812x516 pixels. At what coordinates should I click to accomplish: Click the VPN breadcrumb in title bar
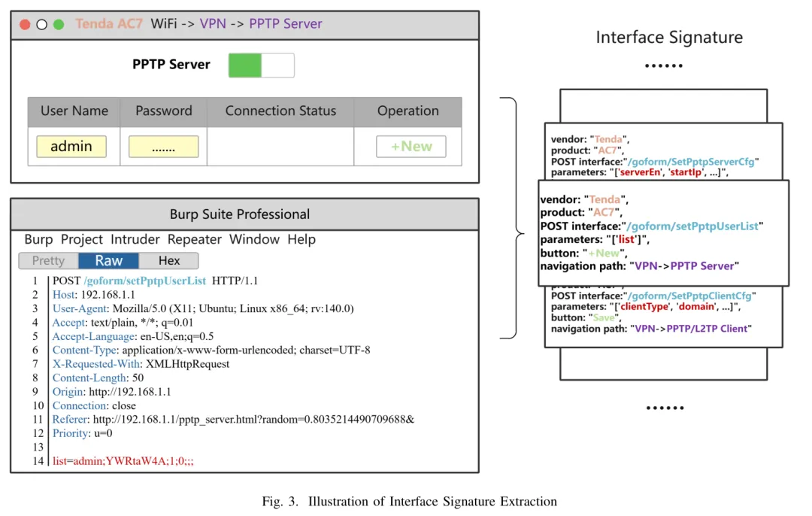pyautogui.click(x=213, y=24)
